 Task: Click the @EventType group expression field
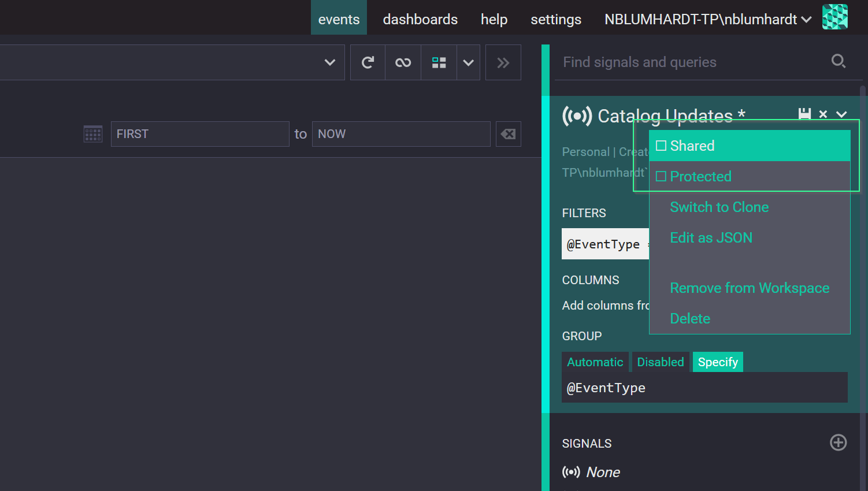point(704,388)
